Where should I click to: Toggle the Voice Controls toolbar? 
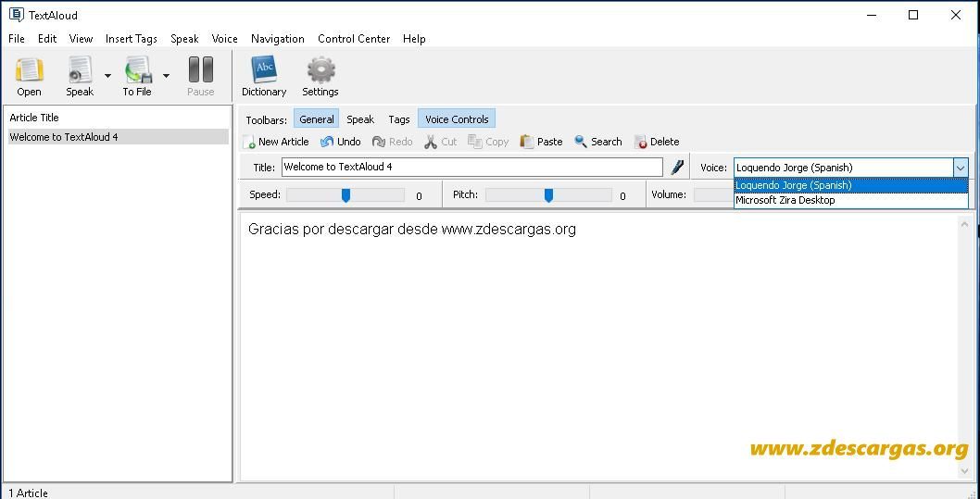click(x=457, y=119)
